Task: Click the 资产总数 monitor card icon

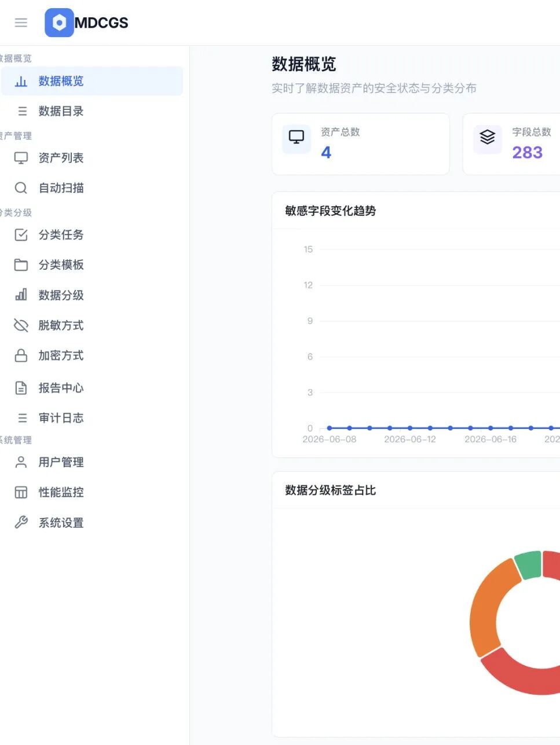Action: [x=297, y=139]
